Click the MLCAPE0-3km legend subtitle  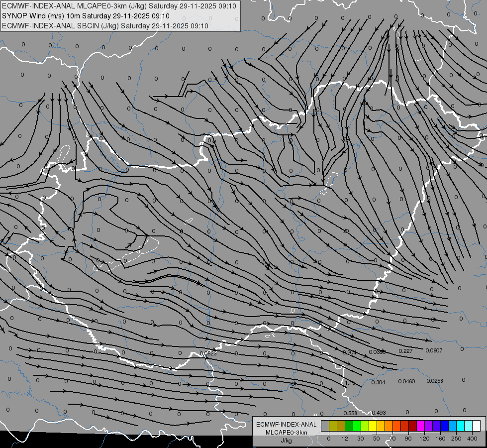(287, 433)
